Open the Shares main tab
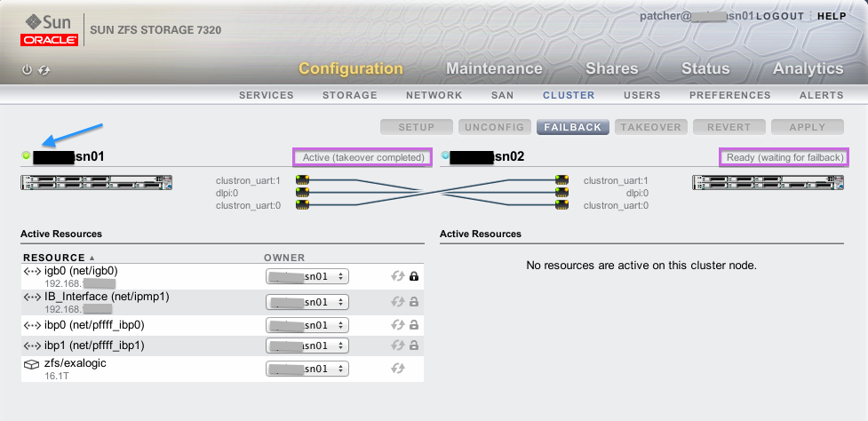 point(612,68)
